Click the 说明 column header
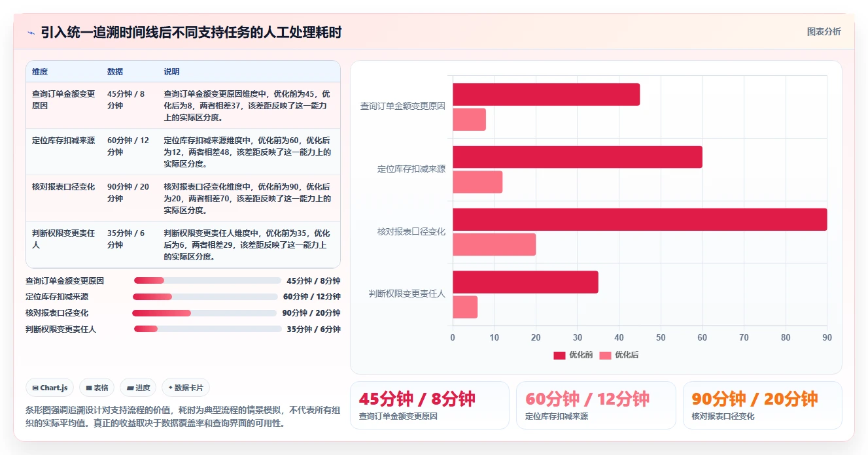The height and width of the screenshot is (455, 868). tap(171, 72)
